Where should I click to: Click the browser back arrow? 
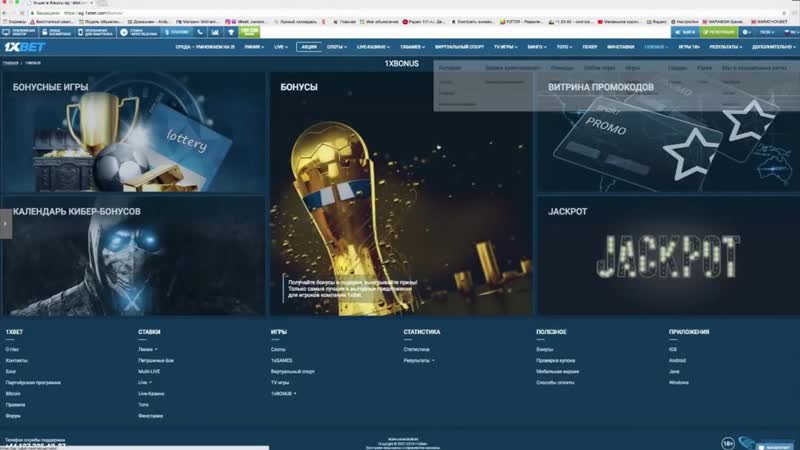tap(5, 13)
